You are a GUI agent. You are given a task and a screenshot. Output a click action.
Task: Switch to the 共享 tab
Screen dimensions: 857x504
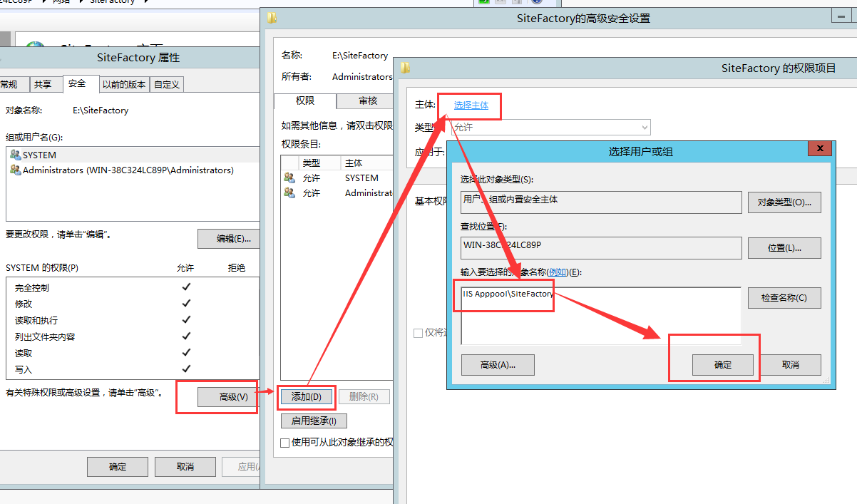43,84
